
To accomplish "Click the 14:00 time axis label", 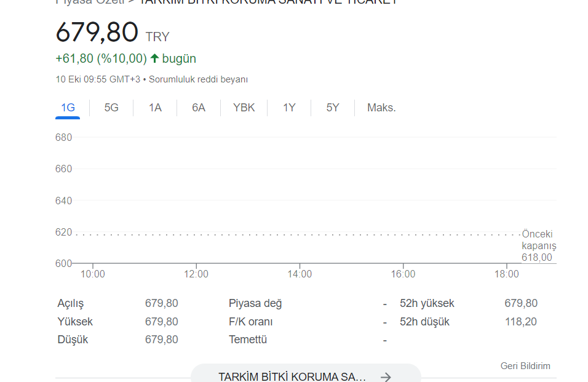I will click(300, 274).
